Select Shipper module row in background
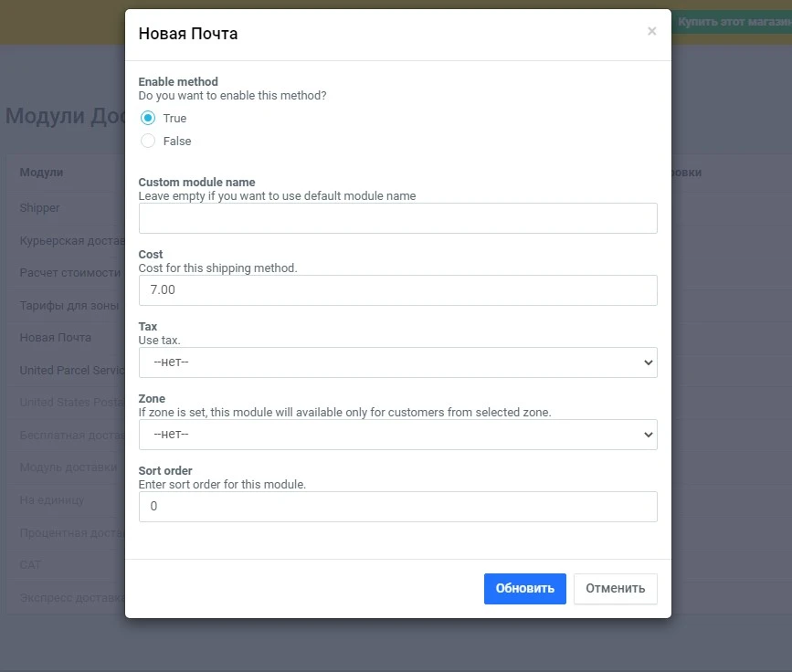Screen dimensions: 792x672 pos(40,207)
